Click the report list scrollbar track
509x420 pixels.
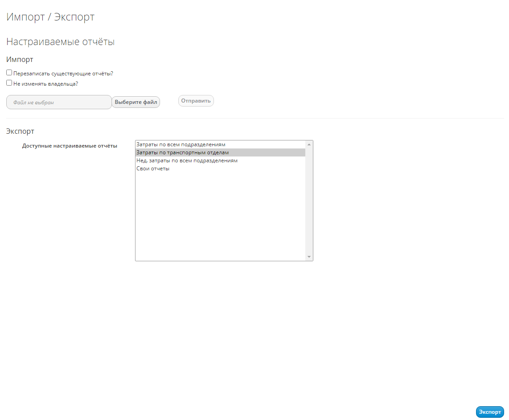[x=309, y=201]
